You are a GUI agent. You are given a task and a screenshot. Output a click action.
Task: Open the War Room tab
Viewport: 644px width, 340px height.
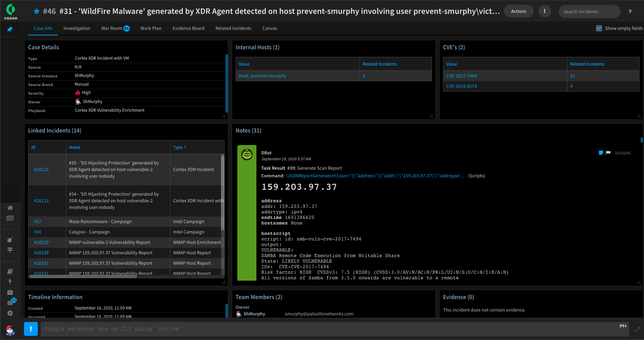[115, 28]
